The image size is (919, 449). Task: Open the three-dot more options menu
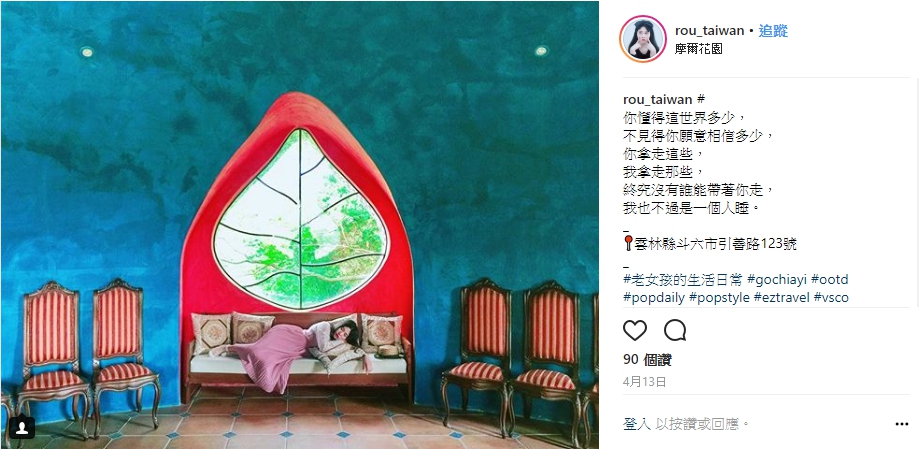(x=901, y=424)
